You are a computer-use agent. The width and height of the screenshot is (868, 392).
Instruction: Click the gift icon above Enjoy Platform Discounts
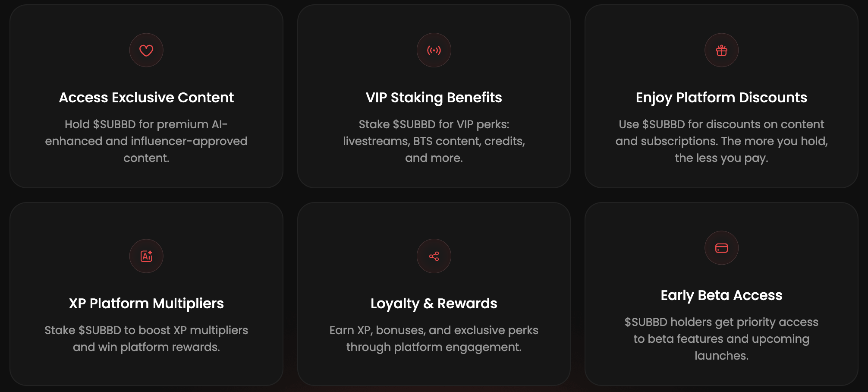[x=721, y=50]
